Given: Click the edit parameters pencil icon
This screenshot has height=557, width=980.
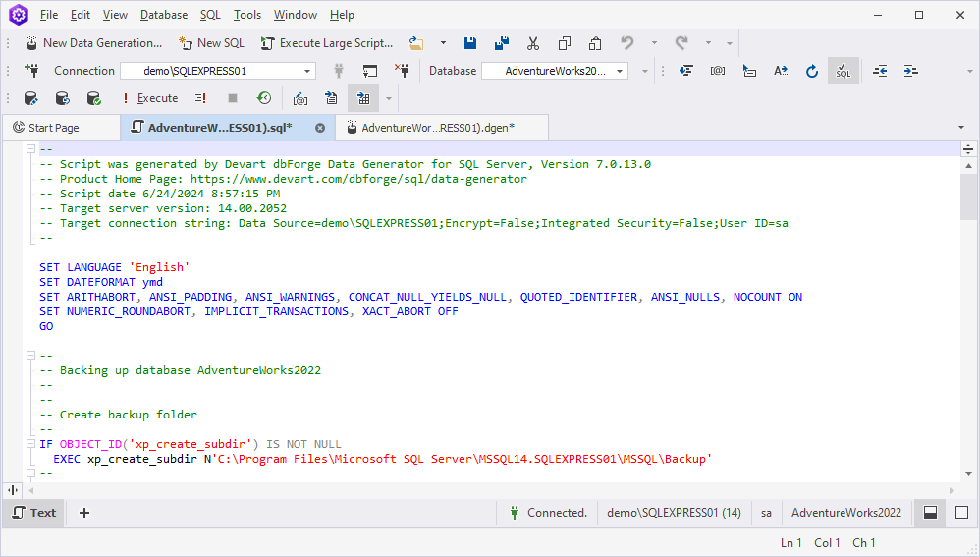Looking at the screenshot, I should [300, 98].
